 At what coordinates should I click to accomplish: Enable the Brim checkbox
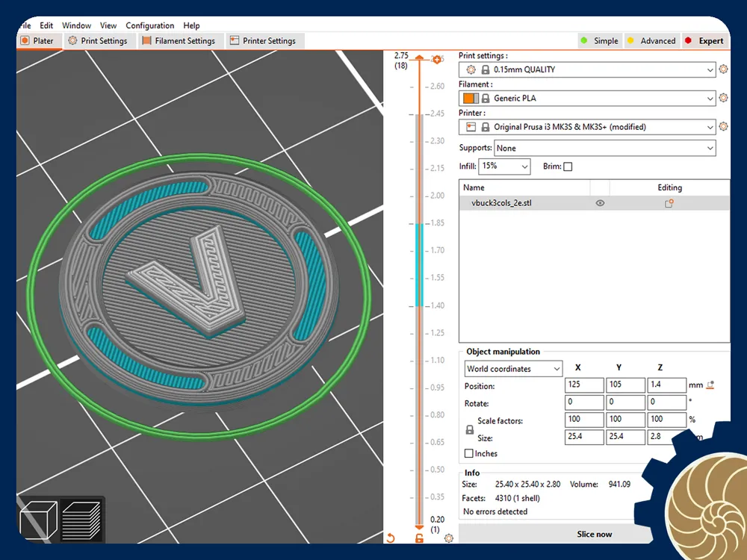coord(568,167)
